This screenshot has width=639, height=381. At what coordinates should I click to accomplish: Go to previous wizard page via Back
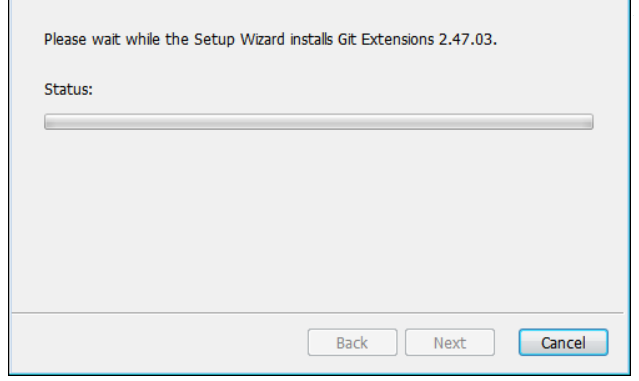[353, 342]
